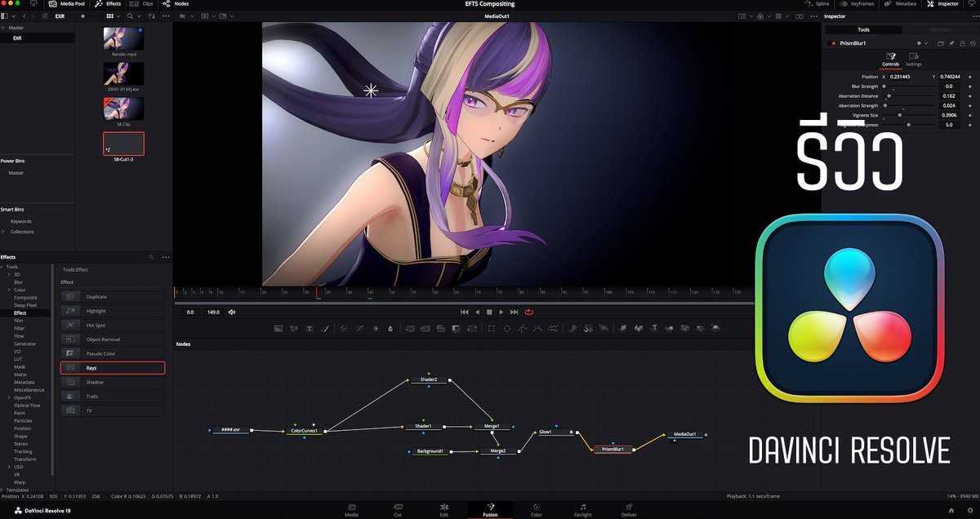Open the project manager home icon
Image resolution: width=980 pixels, height=519 pixels.
951,510
